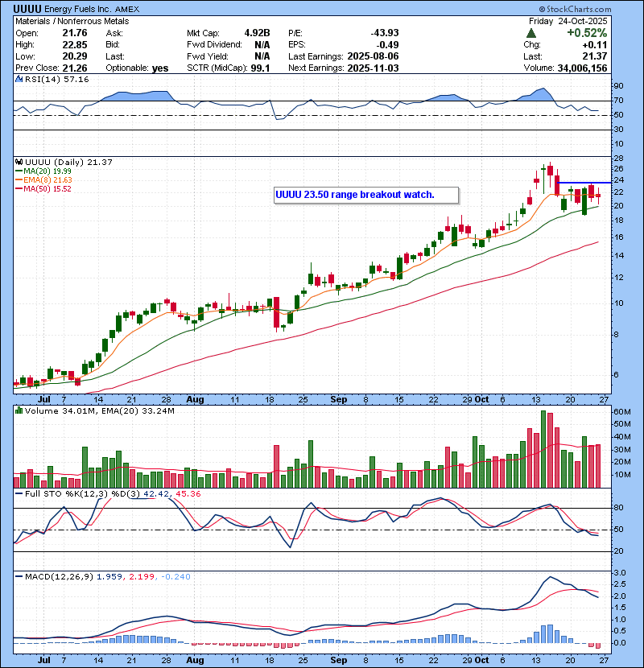Click the 3.0 label on the MACD axis

[620, 572]
